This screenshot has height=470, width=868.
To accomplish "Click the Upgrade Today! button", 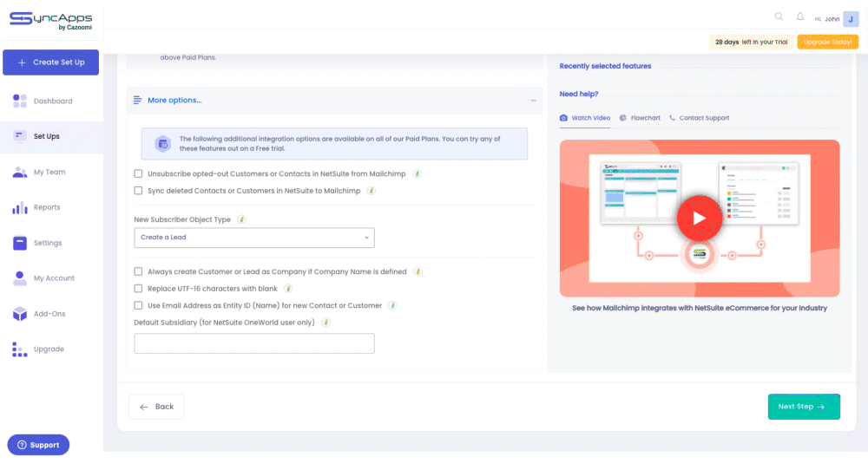I will click(827, 42).
